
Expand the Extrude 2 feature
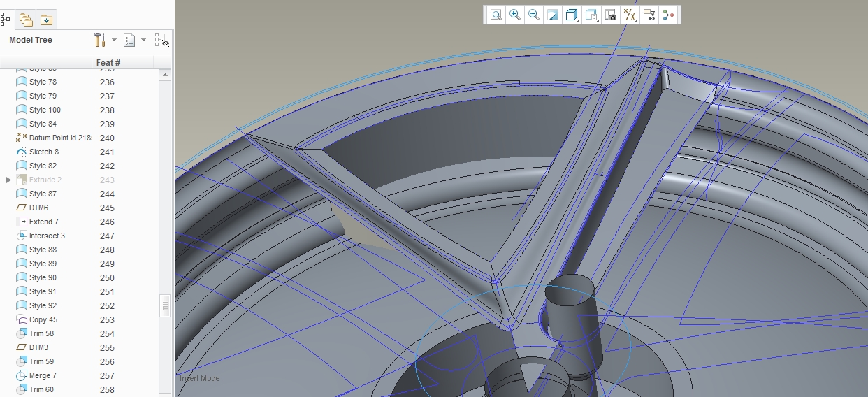pyautogui.click(x=8, y=180)
